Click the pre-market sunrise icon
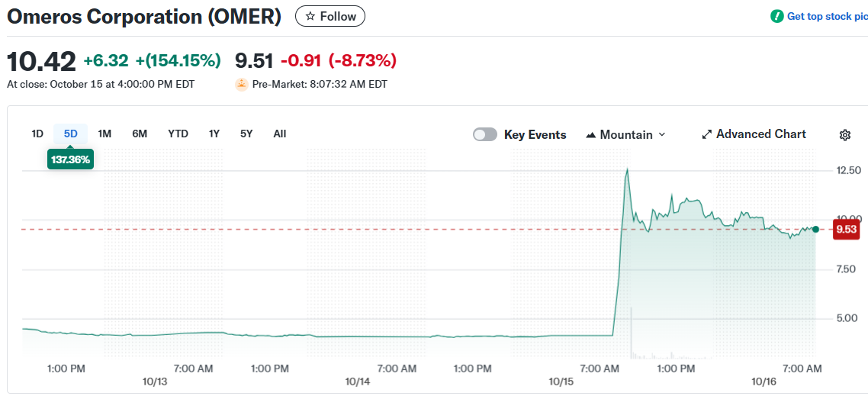The image size is (868, 396). pos(242,84)
